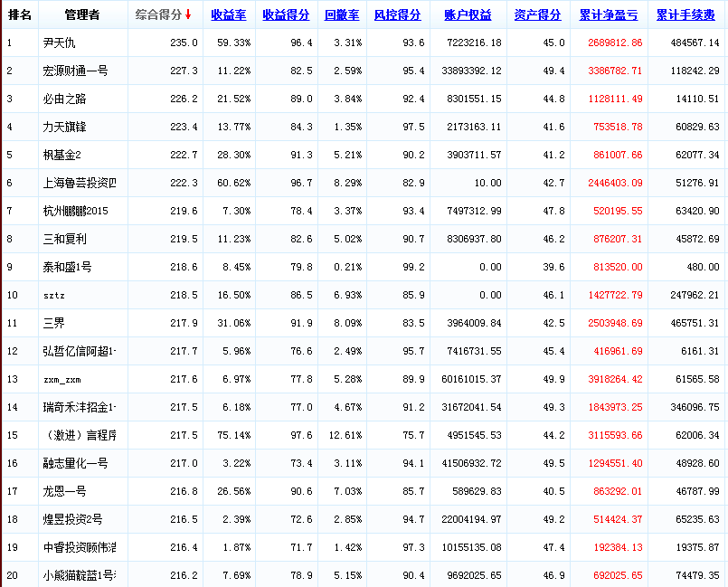This screenshot has width=728, height=587.
Task: Select manager 三界
Action: tap(54, 323)
